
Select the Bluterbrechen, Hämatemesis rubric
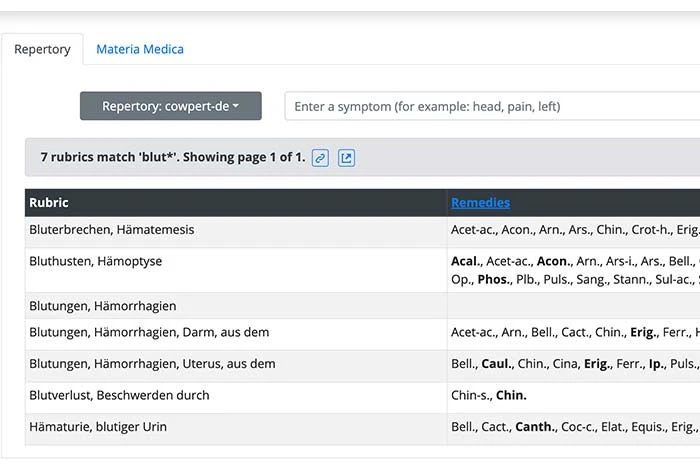[x=112, y=230]
